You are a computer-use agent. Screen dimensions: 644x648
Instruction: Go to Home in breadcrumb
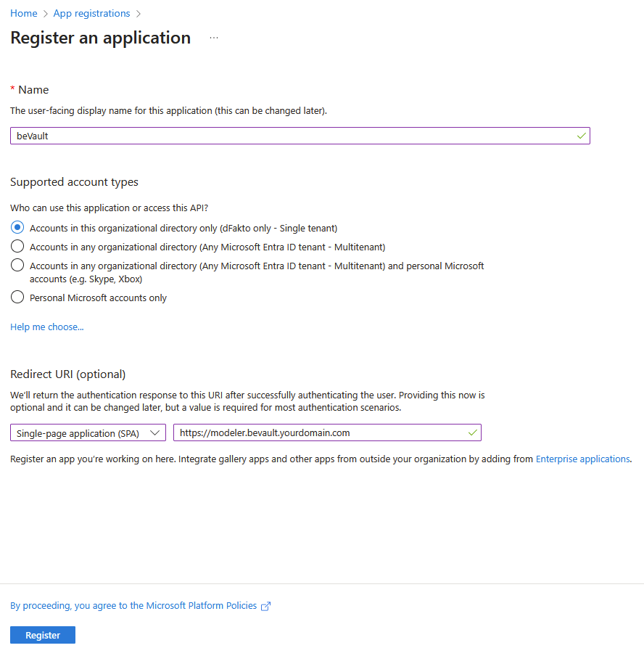24,14
